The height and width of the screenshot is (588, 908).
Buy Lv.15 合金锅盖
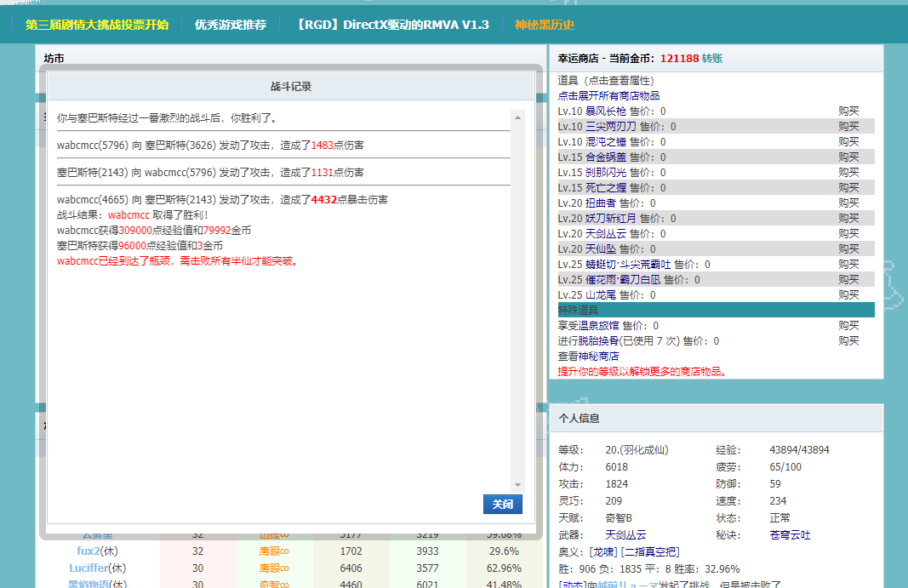click(848, 157)
